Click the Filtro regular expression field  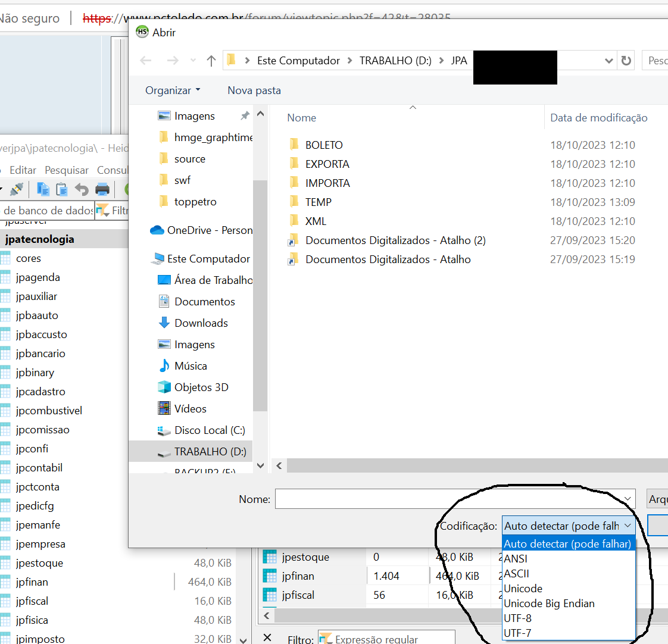tap(386, 639)
